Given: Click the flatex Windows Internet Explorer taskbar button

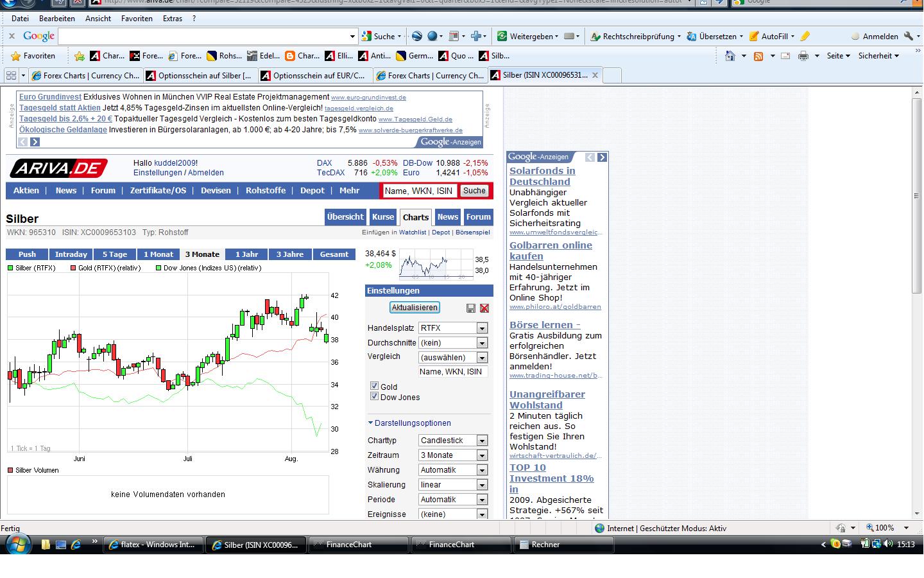Looking at the screenshot, I should point(153,545).
